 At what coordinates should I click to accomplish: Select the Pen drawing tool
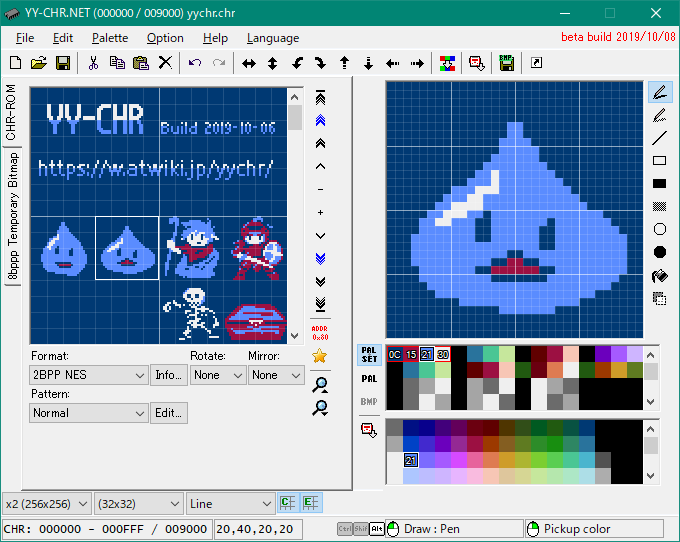click(660, 92)
